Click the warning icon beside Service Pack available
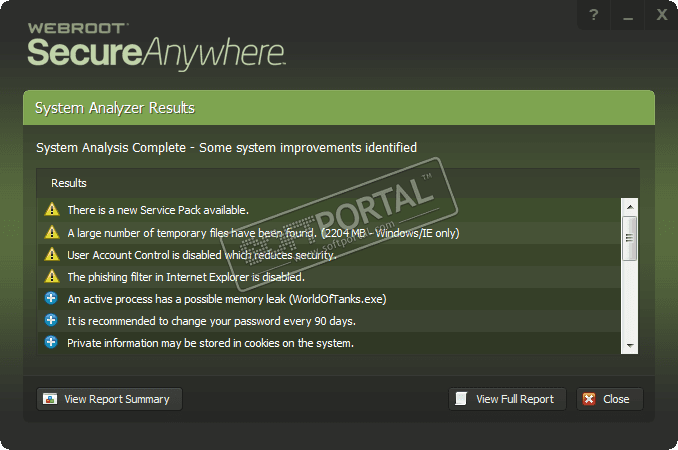Screen dimensions: 678x450 (52, 209)
